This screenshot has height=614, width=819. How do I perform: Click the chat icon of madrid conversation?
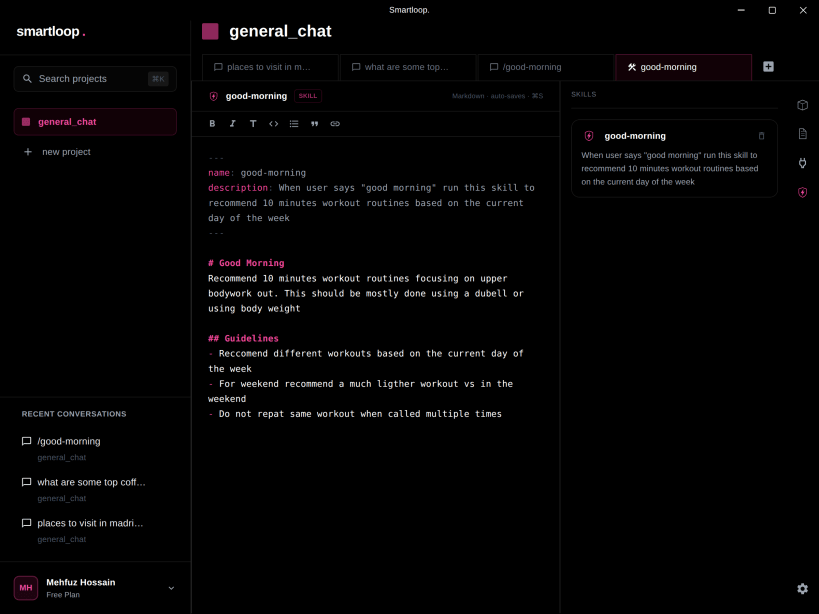tap(26, 523)
